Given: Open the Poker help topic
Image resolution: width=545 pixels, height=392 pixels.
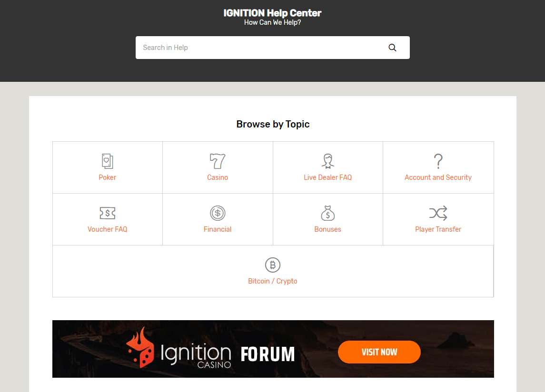Looking at the screenshot, I should [x=107, y=177].
